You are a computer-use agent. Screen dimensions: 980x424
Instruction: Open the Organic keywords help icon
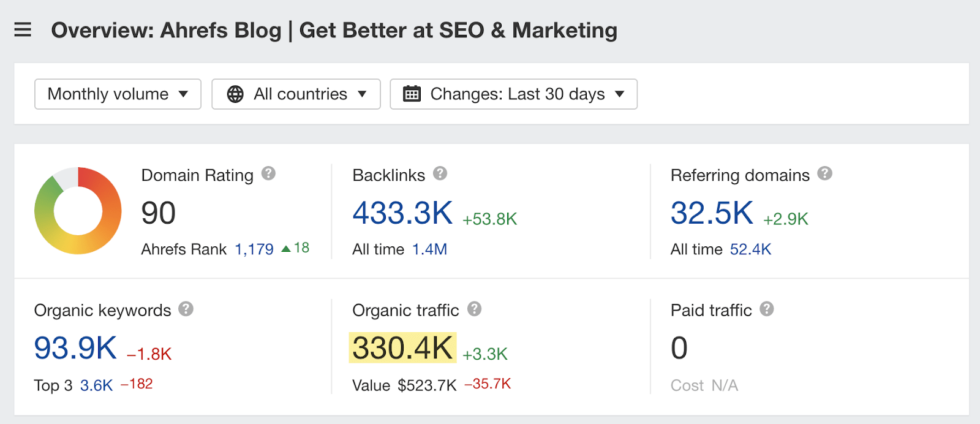pos(186,309)
